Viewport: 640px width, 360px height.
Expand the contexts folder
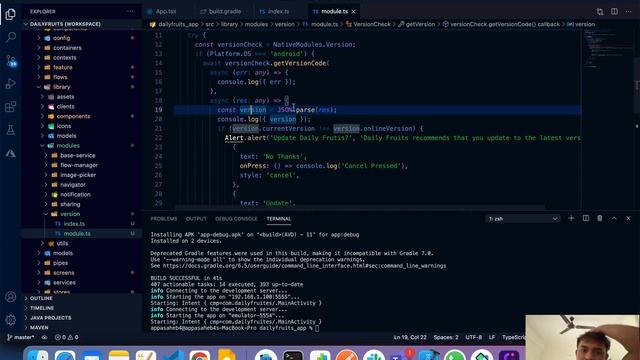tap(64, 58)
